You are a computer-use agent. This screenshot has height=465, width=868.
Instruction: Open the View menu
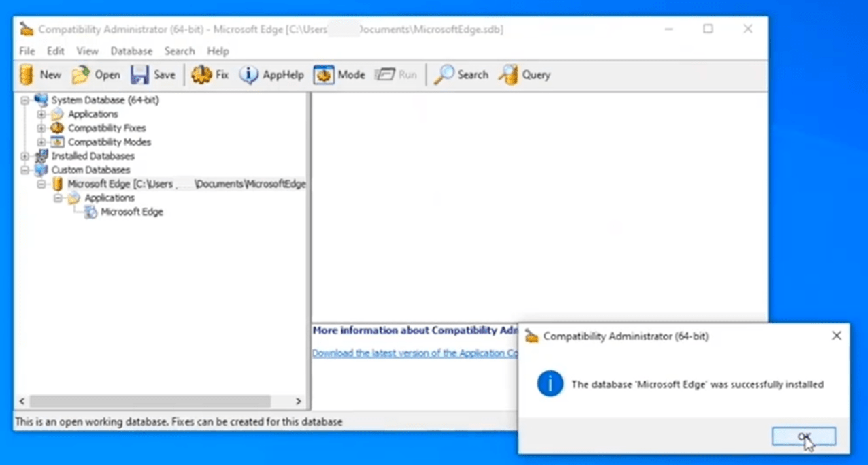[x=87, y=51]
